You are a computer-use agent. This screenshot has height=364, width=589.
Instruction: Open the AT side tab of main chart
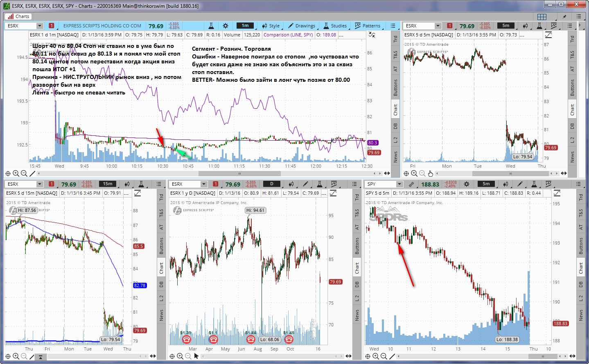(x=395, y=69)
